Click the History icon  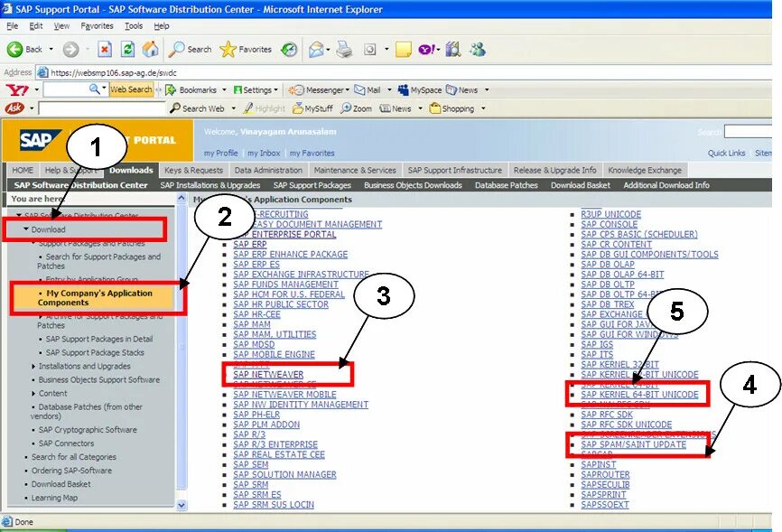pyautogui.click(x=289, y=49)
